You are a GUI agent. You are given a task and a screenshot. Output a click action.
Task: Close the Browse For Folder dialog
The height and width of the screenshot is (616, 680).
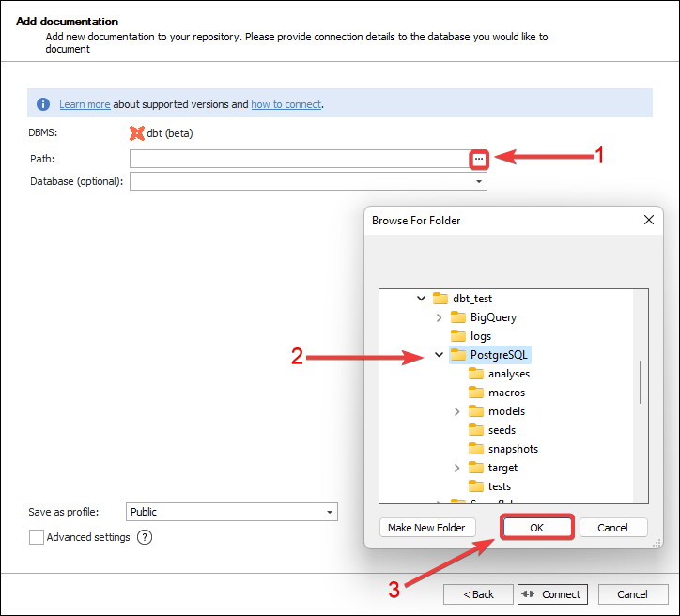point(648,221)
